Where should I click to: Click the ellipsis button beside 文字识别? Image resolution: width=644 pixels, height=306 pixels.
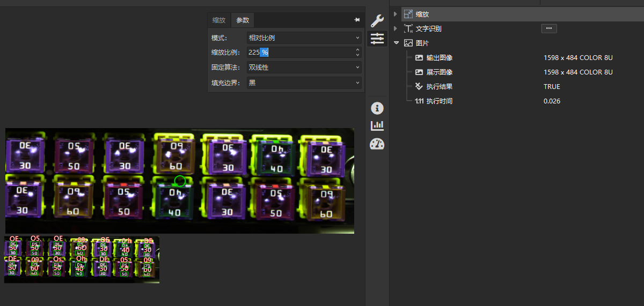(548, 28)
